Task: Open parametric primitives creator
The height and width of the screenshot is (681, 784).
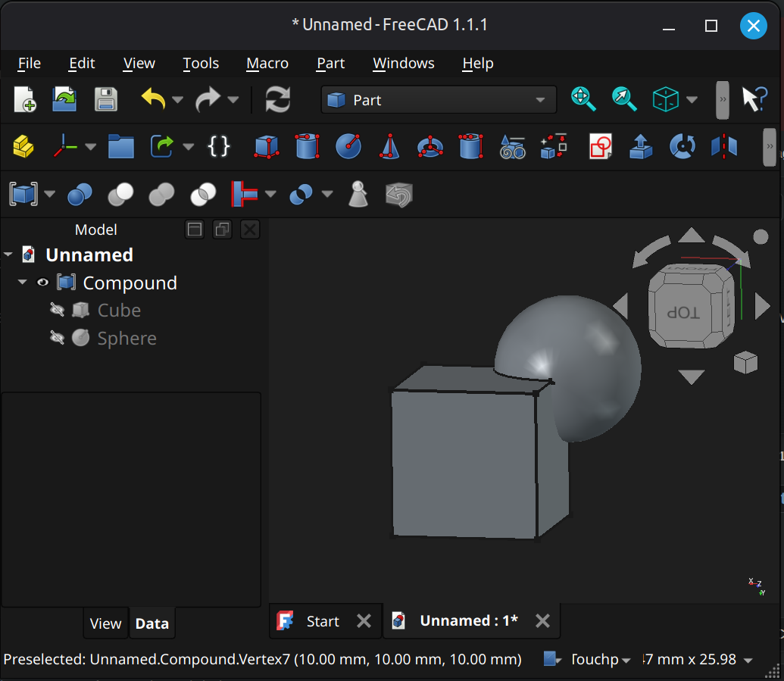Action: pyautogui.click(x=513, y=146)
